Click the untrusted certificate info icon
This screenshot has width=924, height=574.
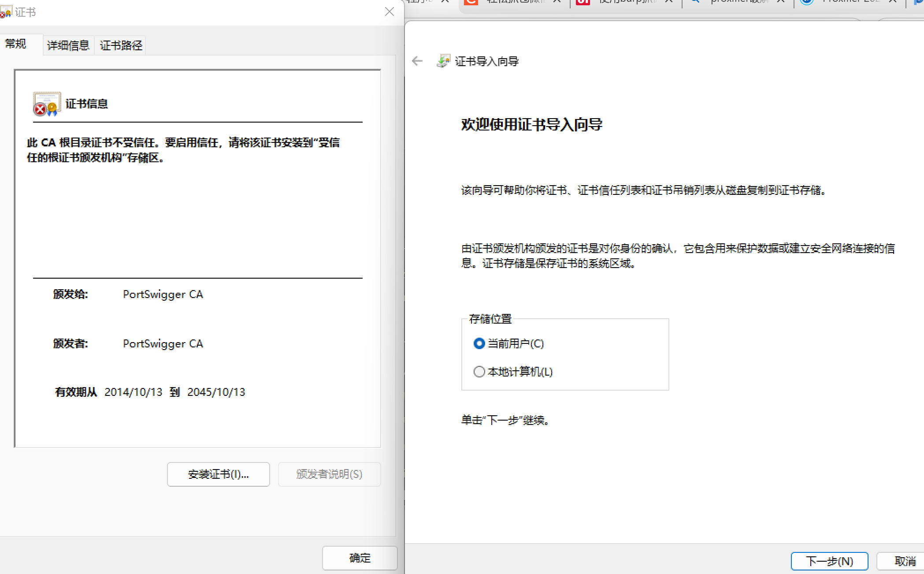[x=47, y=104]
